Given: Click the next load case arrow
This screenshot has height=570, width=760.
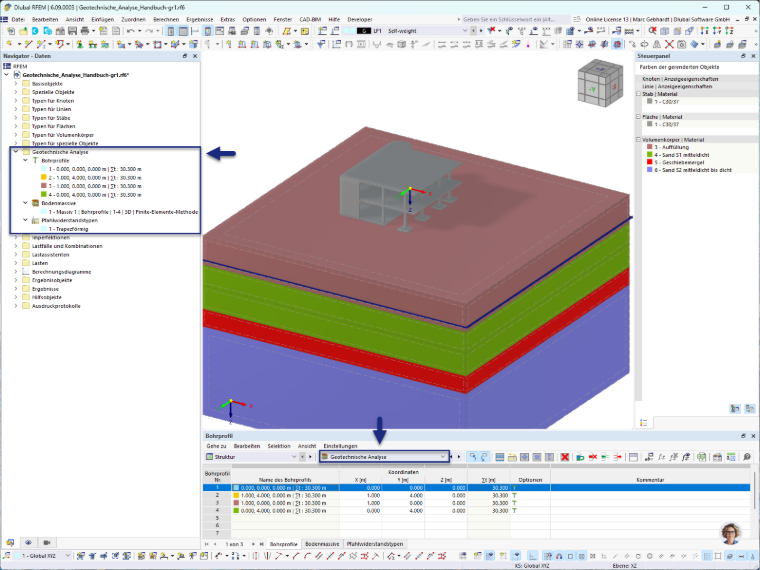Looking at the screenshot, I should (480, 31).
